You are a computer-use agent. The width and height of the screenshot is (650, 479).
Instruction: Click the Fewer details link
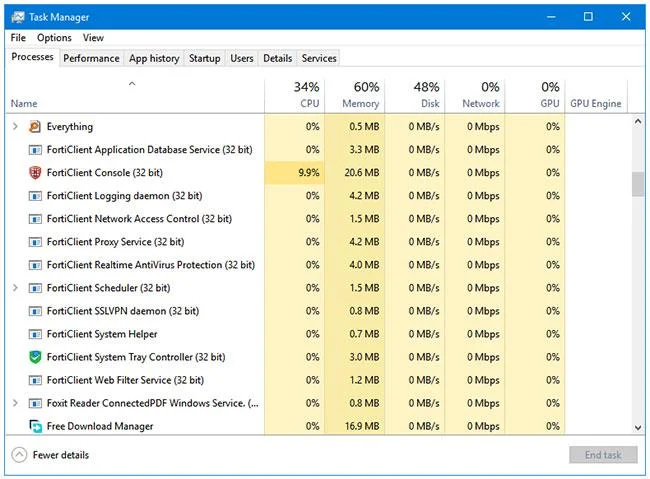[x=61, y=455]
